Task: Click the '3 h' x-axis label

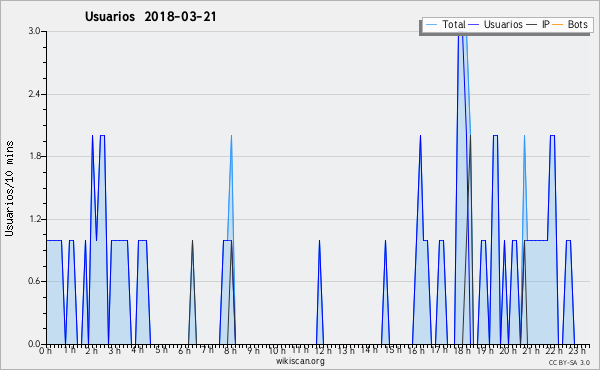Action: click(114, 350)
